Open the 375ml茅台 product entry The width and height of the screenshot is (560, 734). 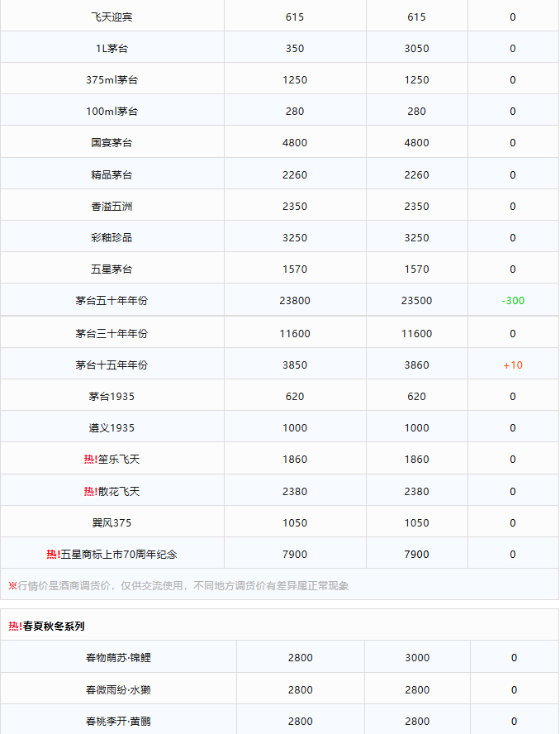pos(112,80)
